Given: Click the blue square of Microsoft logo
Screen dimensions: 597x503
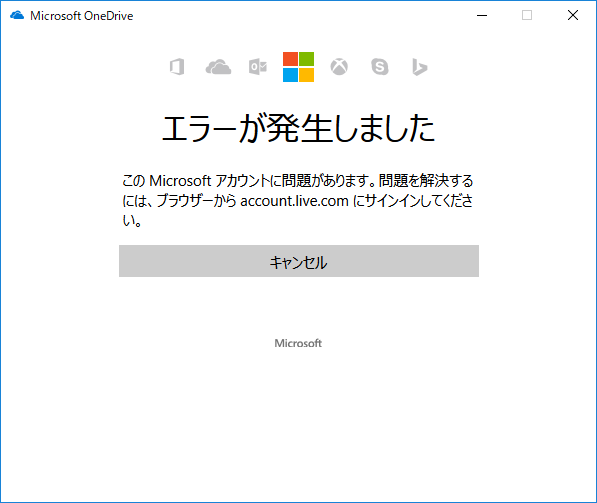Looking at the screenshot, I should [x=291, y=75].
